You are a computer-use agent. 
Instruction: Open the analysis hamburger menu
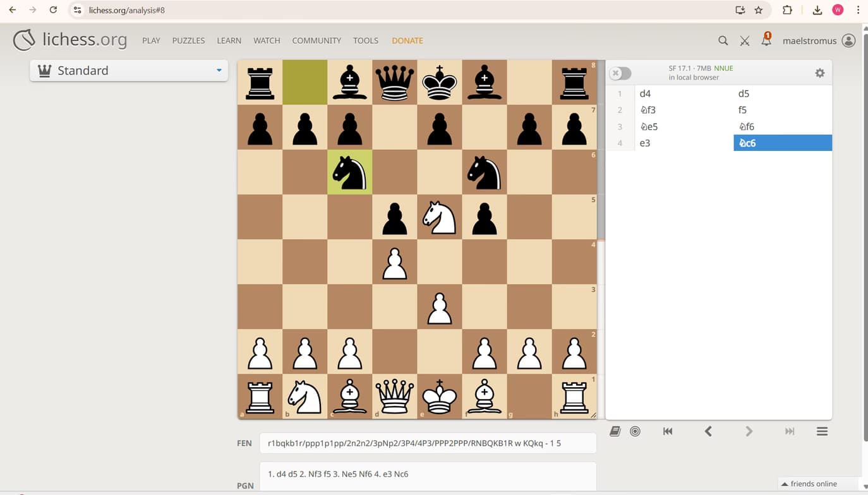pos(822,431)
